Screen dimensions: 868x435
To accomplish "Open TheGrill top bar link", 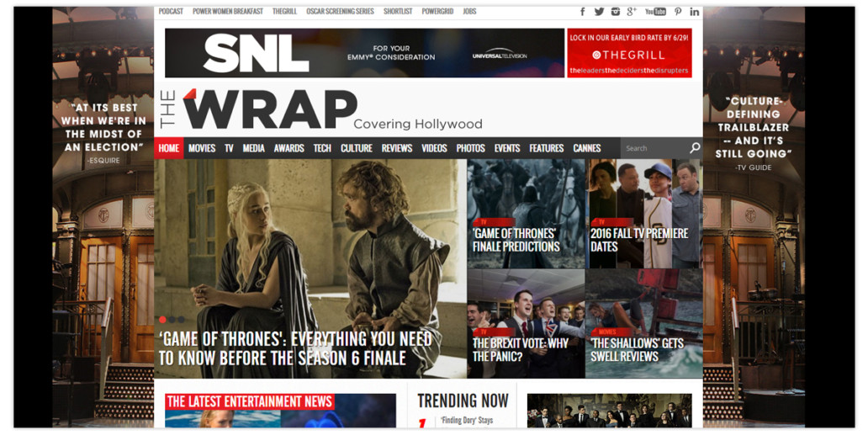I will coord(284,11).
